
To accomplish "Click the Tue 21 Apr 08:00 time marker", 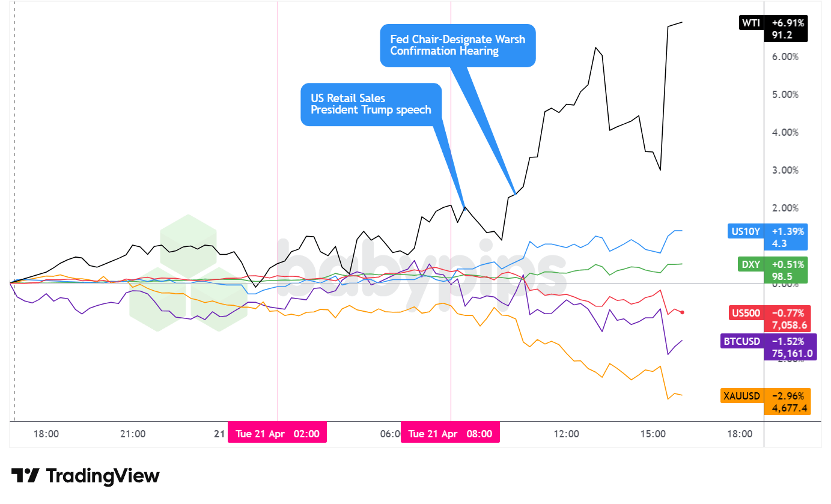I will (450, 434).
